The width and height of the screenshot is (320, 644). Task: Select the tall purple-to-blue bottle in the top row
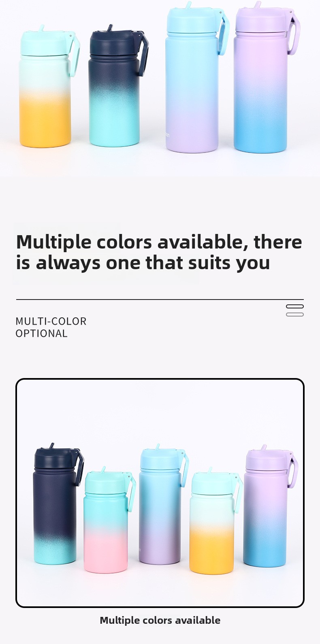coord(265,78)
